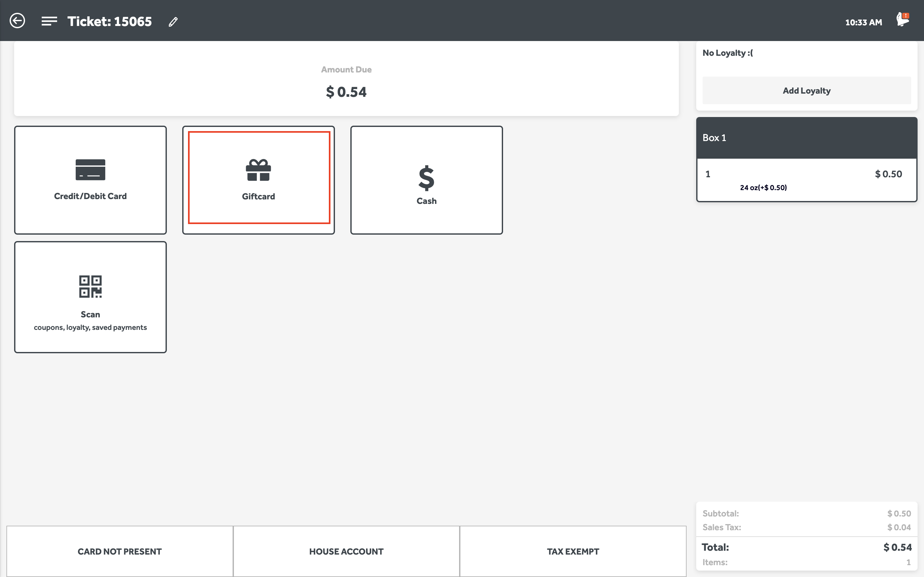Click the Total $0.54 summary row
The image size is (924, 577).
pyautogui.click(x=806, y=547)
